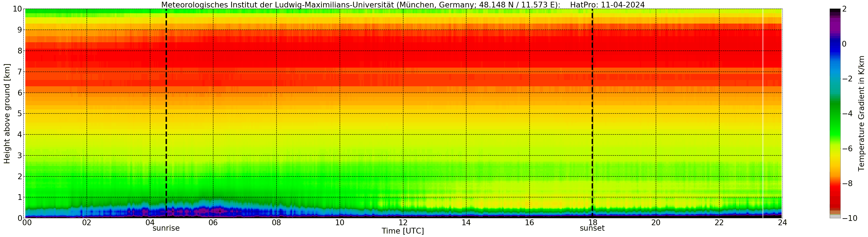
Task: Click the '08' time tick label
Action: point(276,223)
